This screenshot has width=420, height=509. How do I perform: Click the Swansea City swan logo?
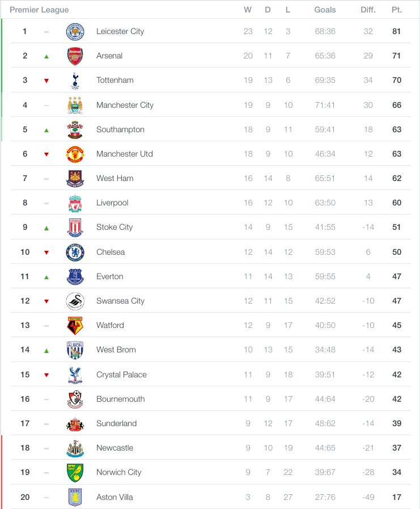(75, 301)
